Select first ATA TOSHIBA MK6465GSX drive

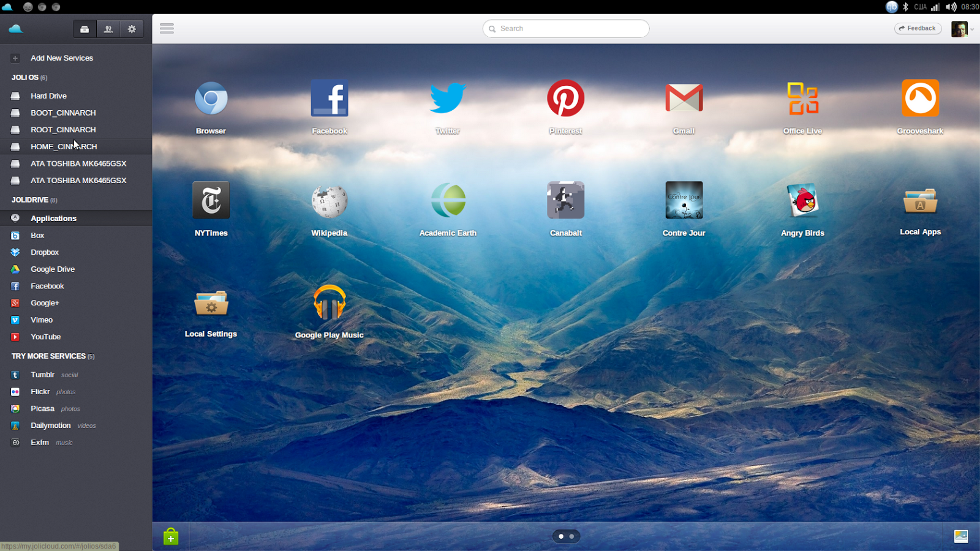76,164
